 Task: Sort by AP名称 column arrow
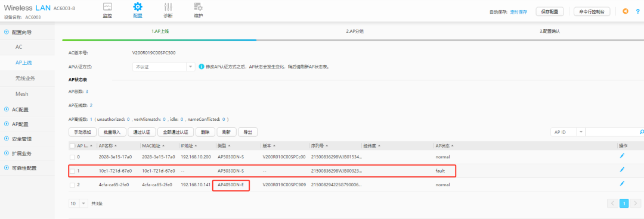pos(116,146)
